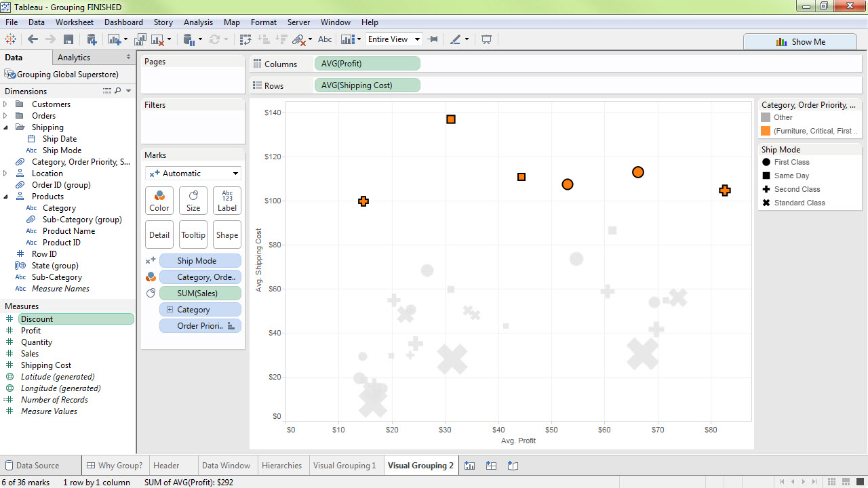The width and height of the screenshot is (868, 488).
Task: Click the fix axes pin icon
Action: 433,39
